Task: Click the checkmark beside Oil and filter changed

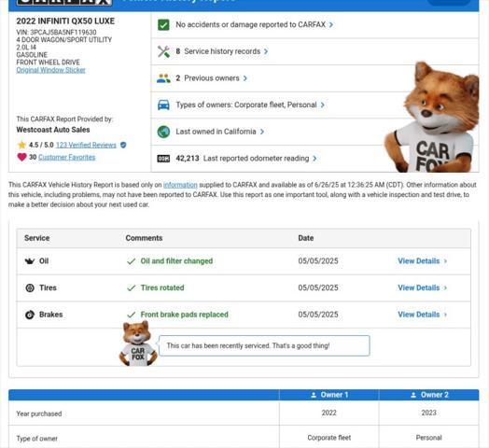Action: [x=132, y=261]
